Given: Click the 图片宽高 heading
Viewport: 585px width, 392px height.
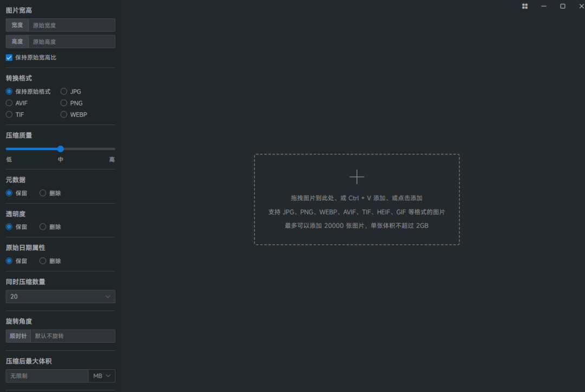Looking at the screenshot, I should (18, 10).
